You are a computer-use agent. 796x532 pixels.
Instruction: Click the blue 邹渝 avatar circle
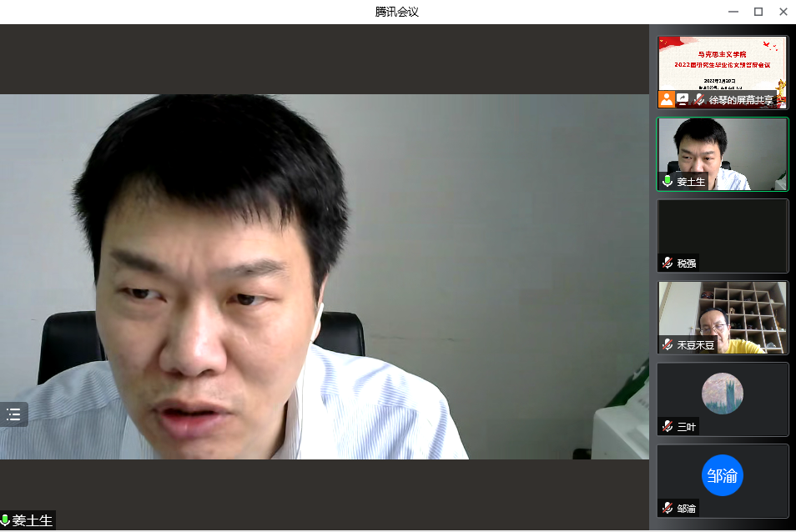point(722,475)
